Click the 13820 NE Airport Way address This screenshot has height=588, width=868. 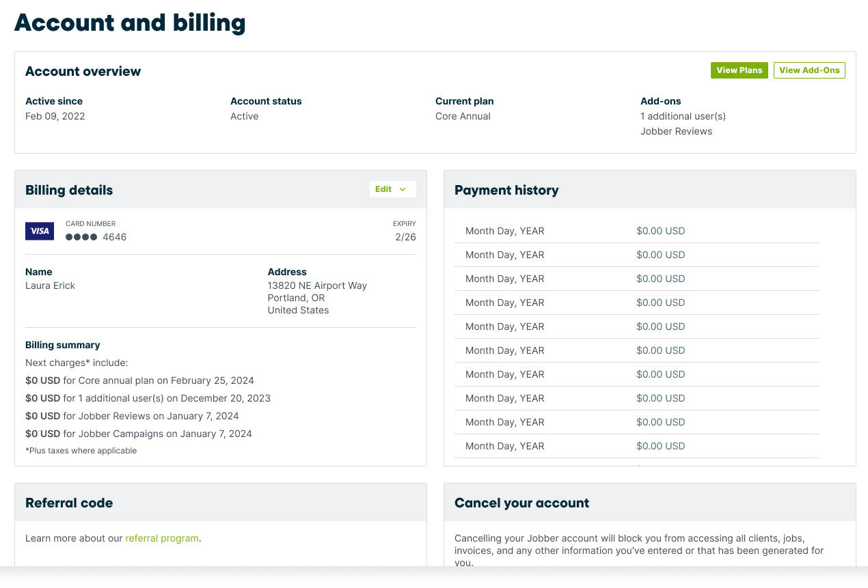click(x=317, y=285)
